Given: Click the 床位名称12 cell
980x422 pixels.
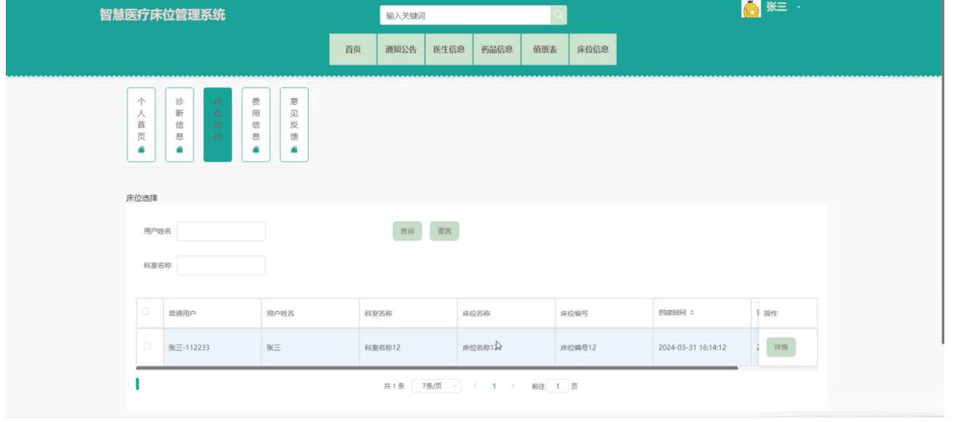Looking at the screenshot, I should pyautogui.click(x=505, y=347).
